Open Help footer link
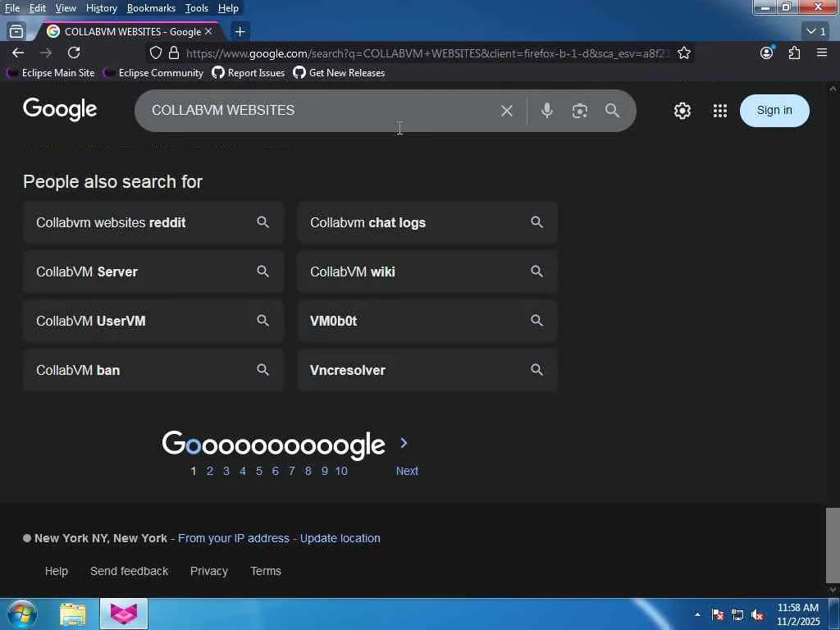Image resolution: width=840 pixels, height=630 pixels. click(57, 571)
